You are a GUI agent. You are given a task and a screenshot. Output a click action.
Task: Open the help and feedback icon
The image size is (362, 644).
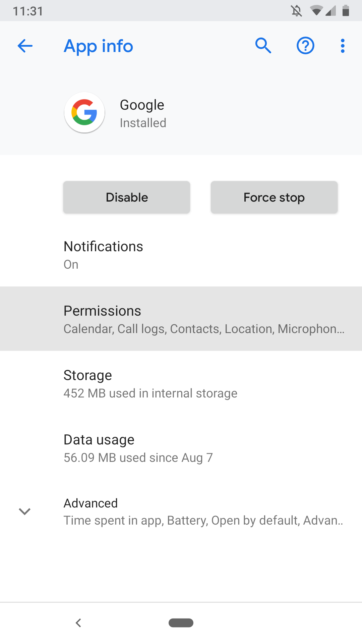tap(305, 46)
